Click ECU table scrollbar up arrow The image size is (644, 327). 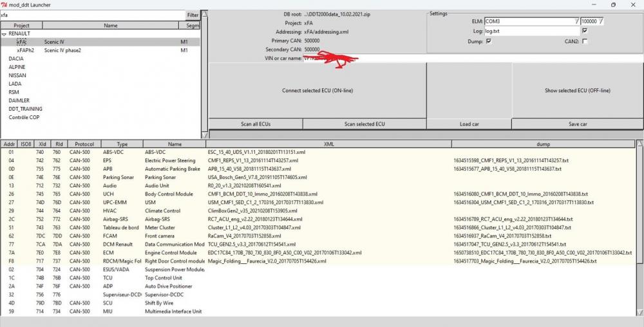tap(639, 144)
